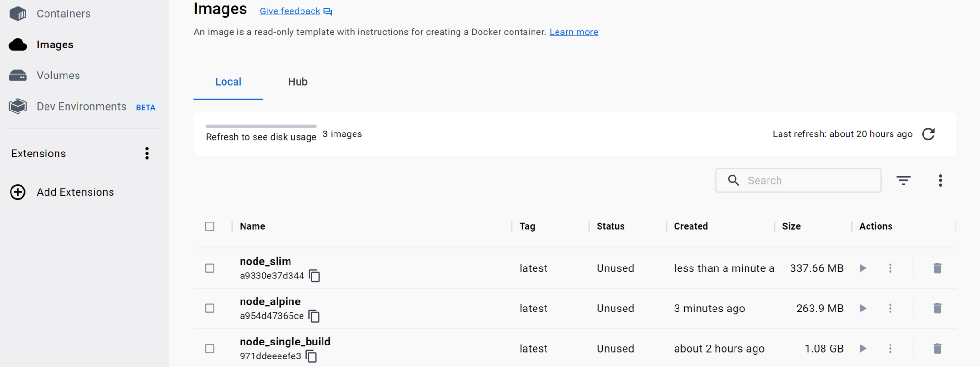This screenshot has height=367, width=980.
Task: Open the more options menu next to node_alpine
Action: [x=890, y=308]
